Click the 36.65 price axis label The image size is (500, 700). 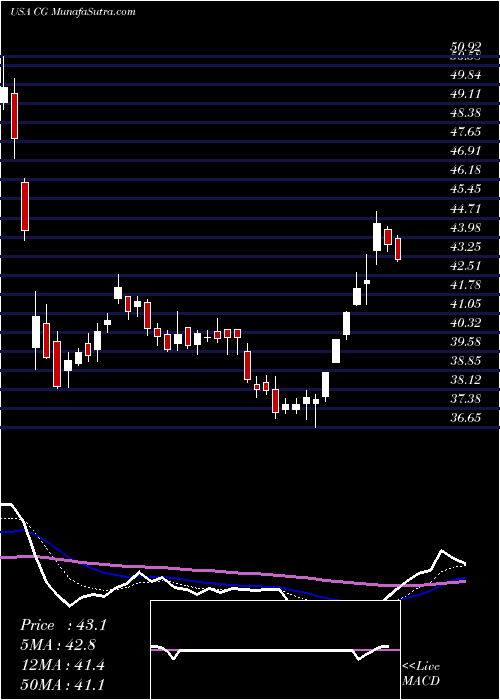466,418
